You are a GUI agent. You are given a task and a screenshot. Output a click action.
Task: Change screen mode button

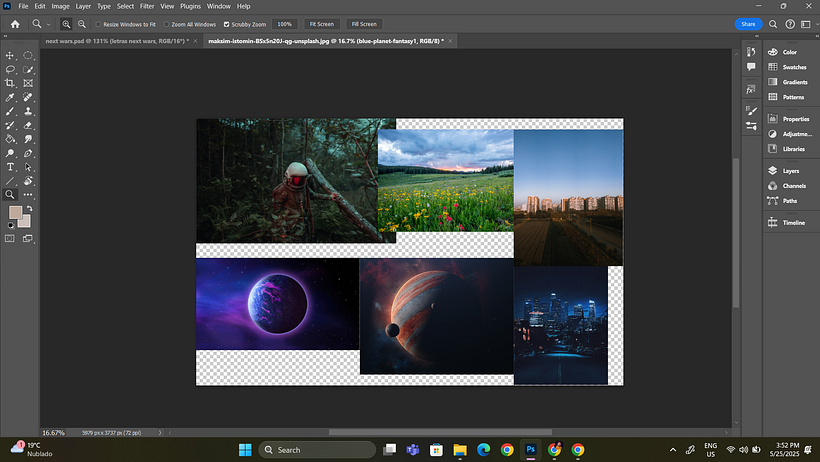click(x=28, y=239)
